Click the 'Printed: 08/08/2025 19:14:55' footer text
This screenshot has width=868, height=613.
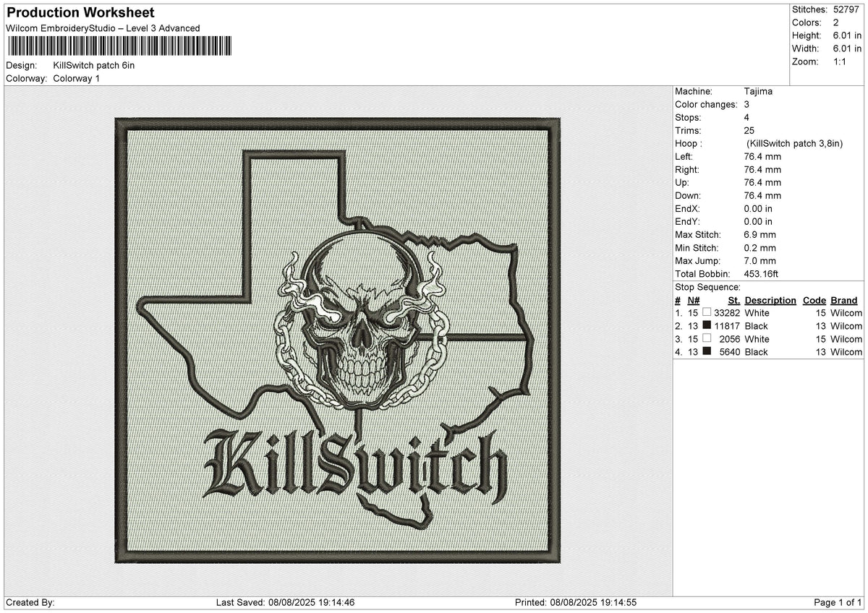576,602
